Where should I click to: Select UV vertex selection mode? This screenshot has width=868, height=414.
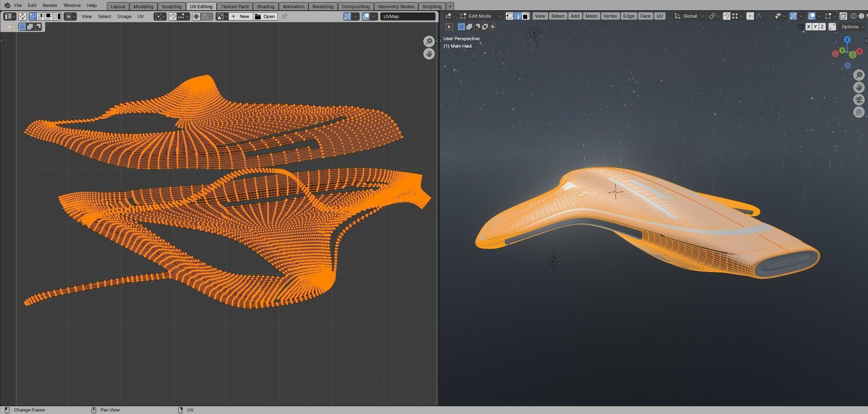pos(33,16)
